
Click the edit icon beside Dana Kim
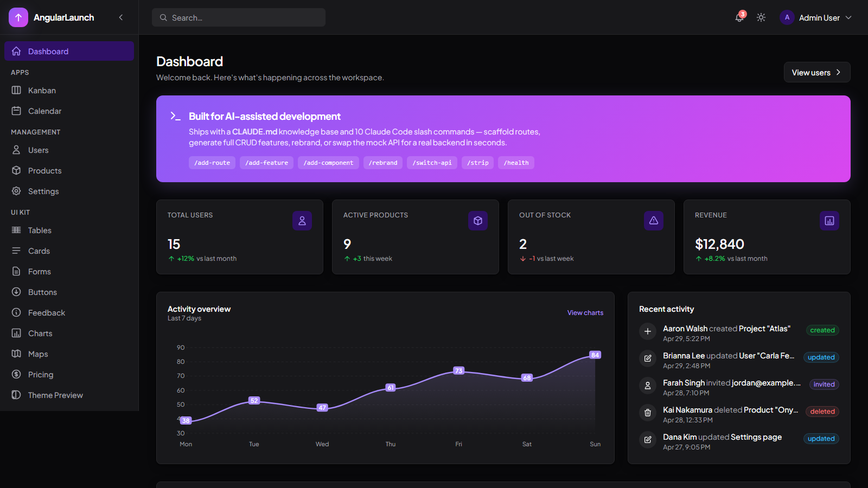pos(648,440)
